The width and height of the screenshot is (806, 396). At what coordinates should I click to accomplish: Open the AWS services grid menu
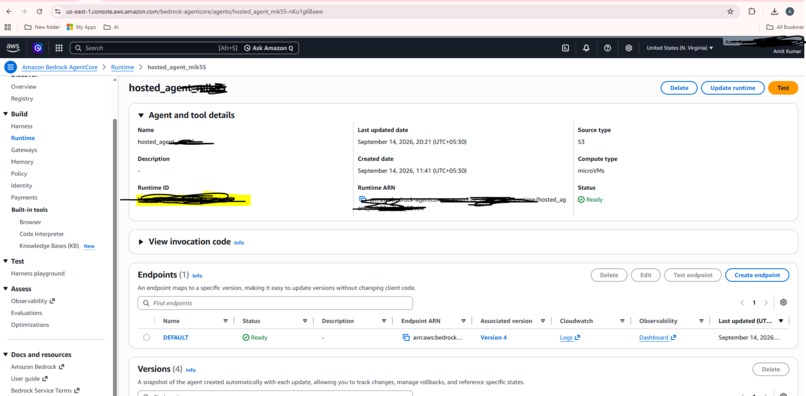coord(59,48)
